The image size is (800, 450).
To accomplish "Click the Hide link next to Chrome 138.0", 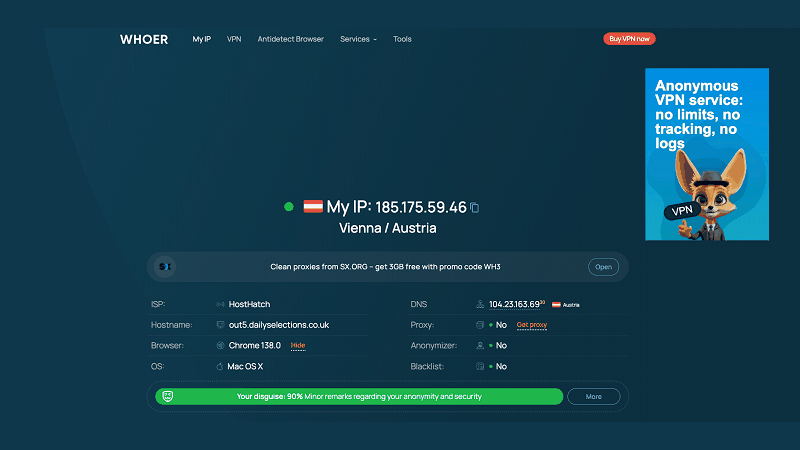I will pos(298,345).
